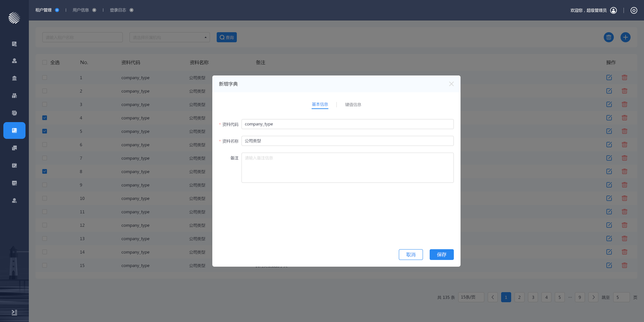
Task: Open the 15条/页 page size dropdown
Action: [x=471, y=297]
